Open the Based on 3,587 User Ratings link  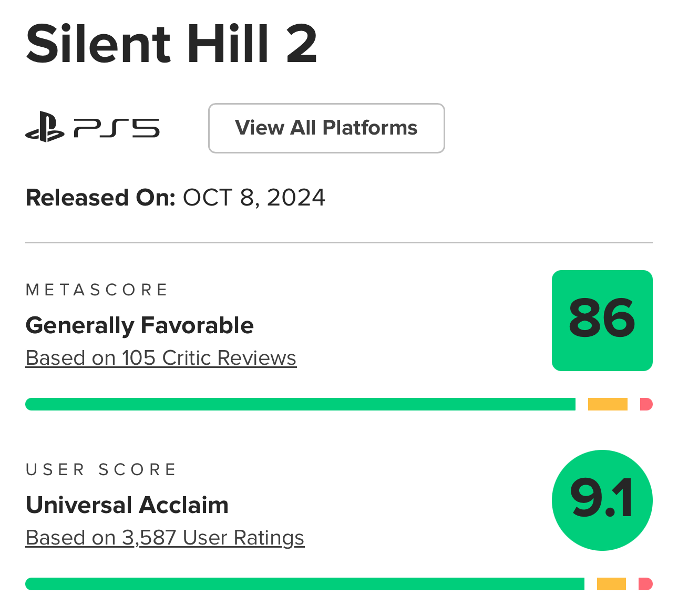pyautogui.click(x=165, y=538)
